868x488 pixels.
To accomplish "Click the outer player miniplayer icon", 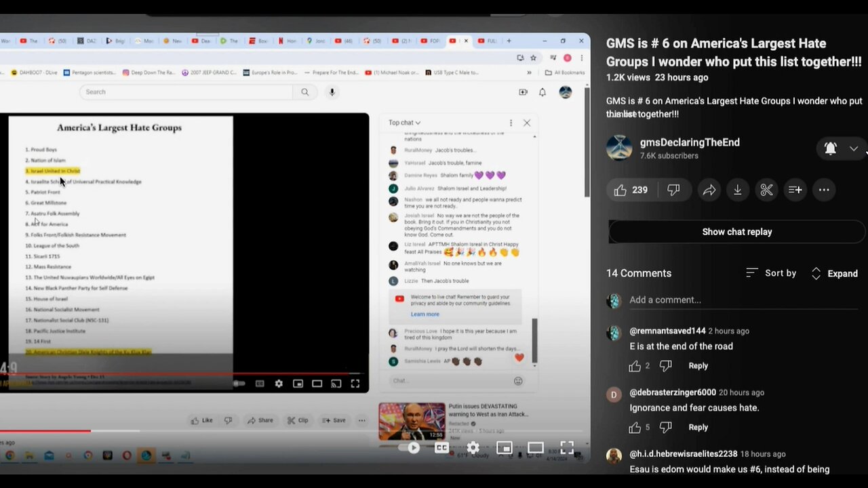I will click(504, 447).
